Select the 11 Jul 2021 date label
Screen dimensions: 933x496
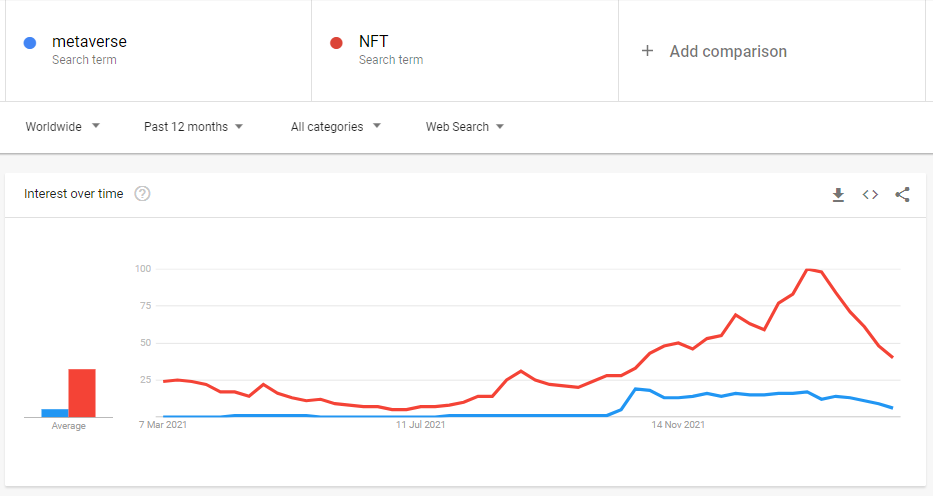click(420, 425)
